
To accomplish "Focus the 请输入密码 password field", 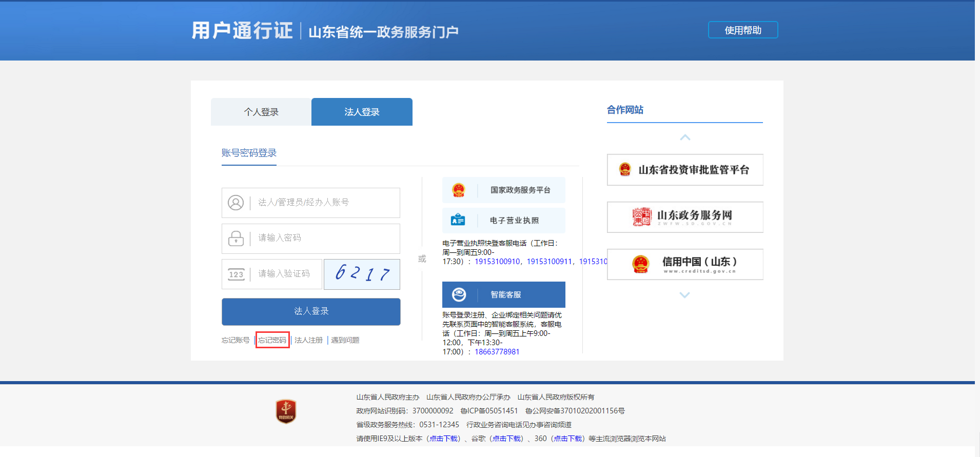I will click(x=323, y=239).
